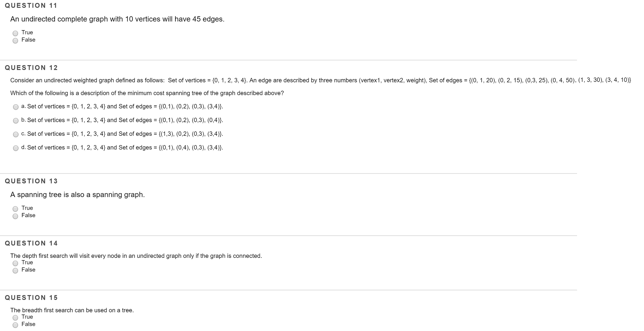Select True for the breadth first search question

click(x=16, y=317)
